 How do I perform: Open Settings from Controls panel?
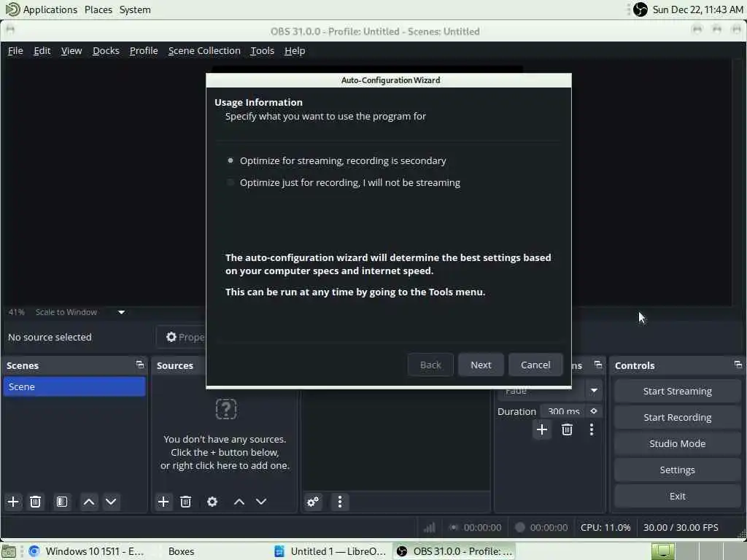(x=677, y=470)
